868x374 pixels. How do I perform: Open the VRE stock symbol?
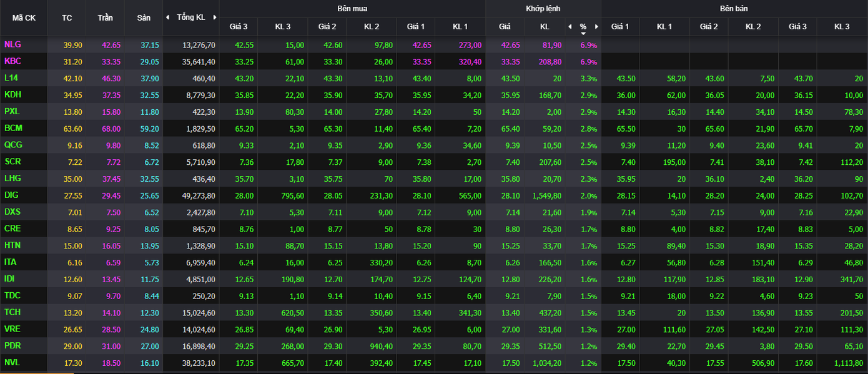(12, 329)
